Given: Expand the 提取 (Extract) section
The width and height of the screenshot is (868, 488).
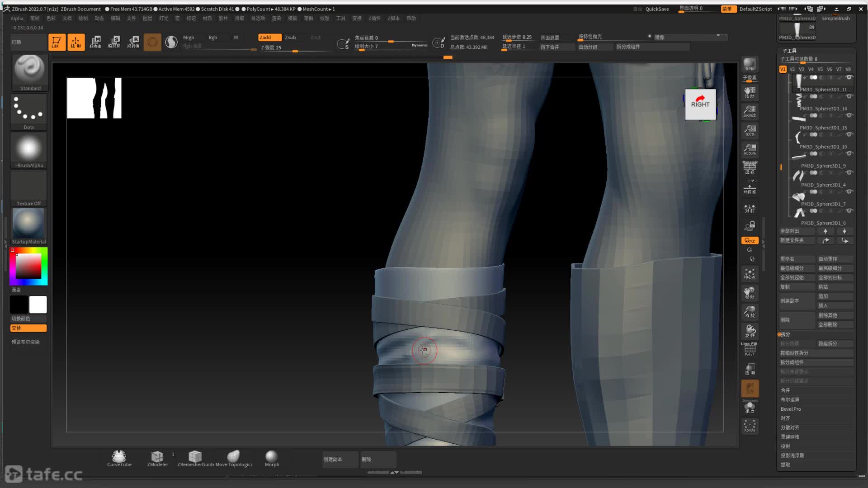Looking at the screenshot, I should point(785,465).
